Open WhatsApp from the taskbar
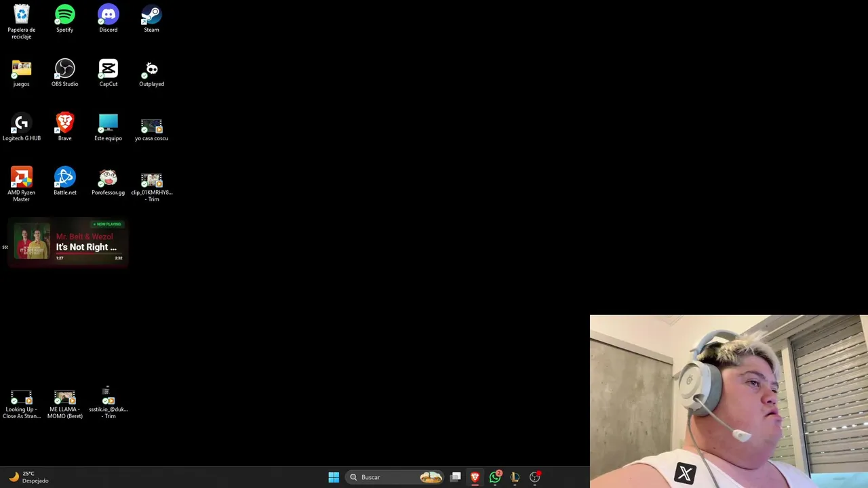Screen dimensions: 868x488 coord(495,477)
